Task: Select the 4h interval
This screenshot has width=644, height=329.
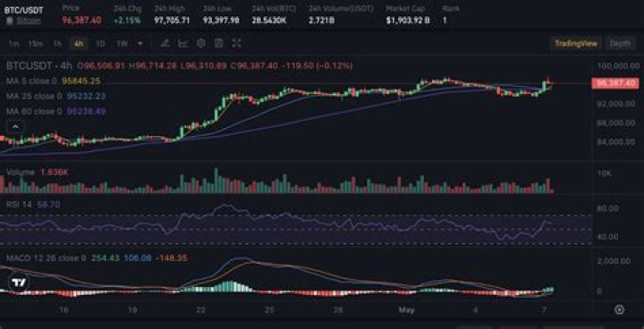Action: pyautogui.click(x=79, y=44)
